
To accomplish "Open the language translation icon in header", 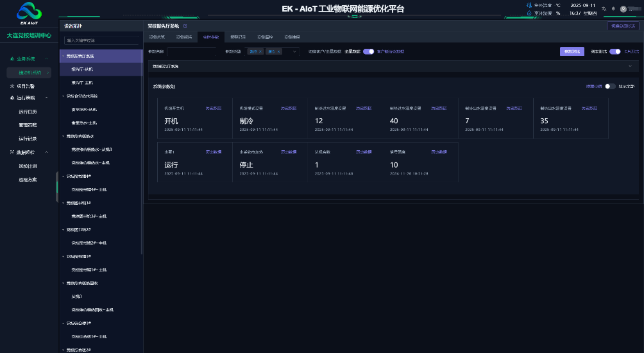I will tap(604, 8).
